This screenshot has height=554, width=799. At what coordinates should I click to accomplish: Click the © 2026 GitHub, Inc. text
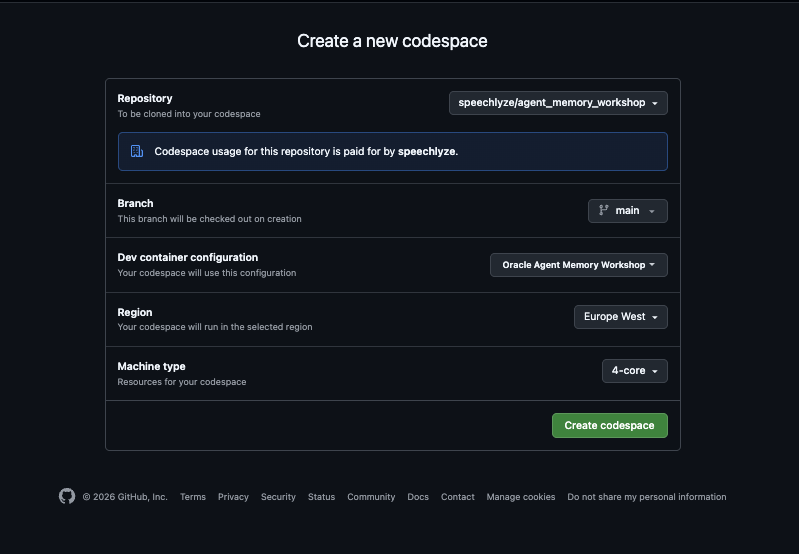click(125, 497)
